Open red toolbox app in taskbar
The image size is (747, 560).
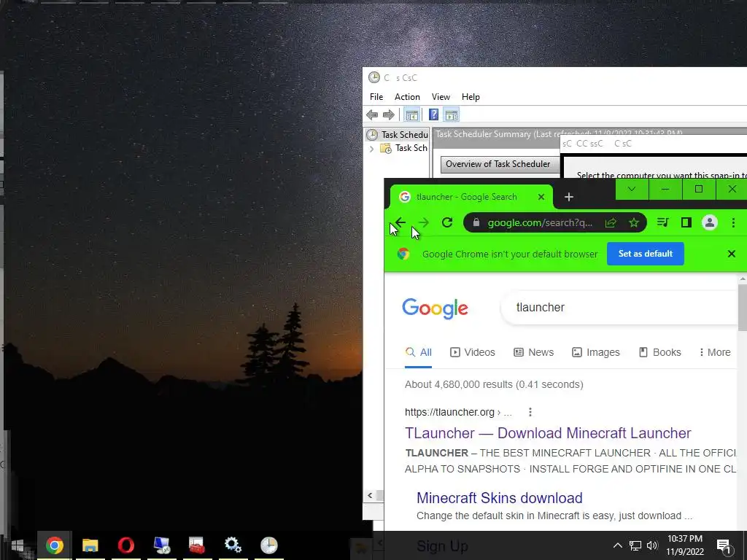point(197,545)
